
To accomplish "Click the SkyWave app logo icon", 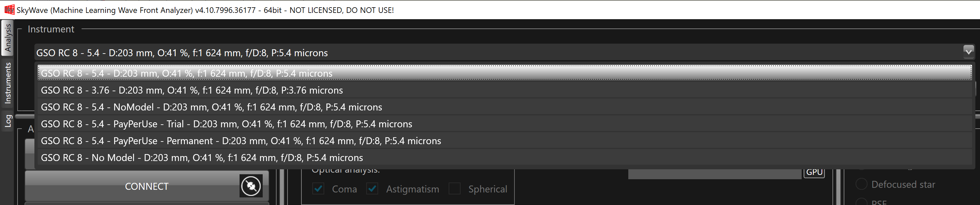I will (9, 10).
